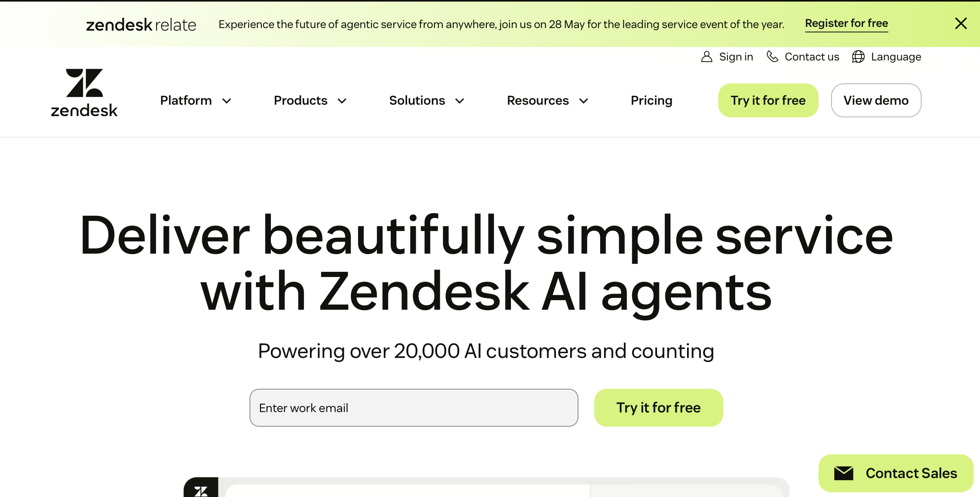Image resolution: width=980 pixels, height=497 pixels.
Task: Click the small Zendesk icon in the preview
Action: [x=201, y=491]
